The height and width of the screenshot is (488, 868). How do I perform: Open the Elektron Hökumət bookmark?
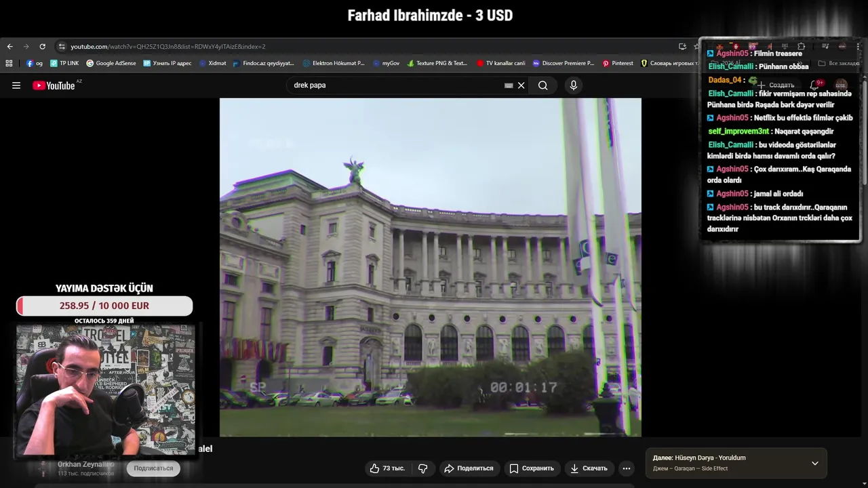(334, 63)
